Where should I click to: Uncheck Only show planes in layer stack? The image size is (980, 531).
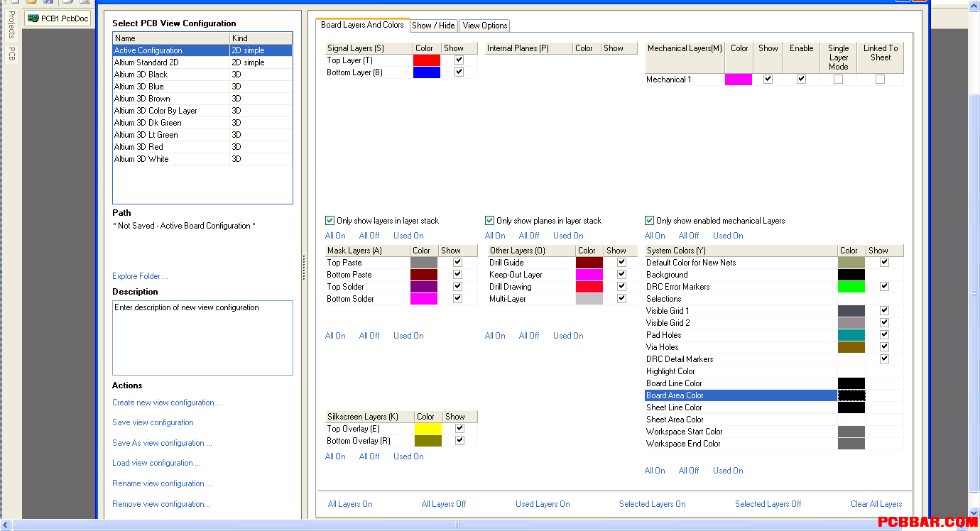[489, 221]
